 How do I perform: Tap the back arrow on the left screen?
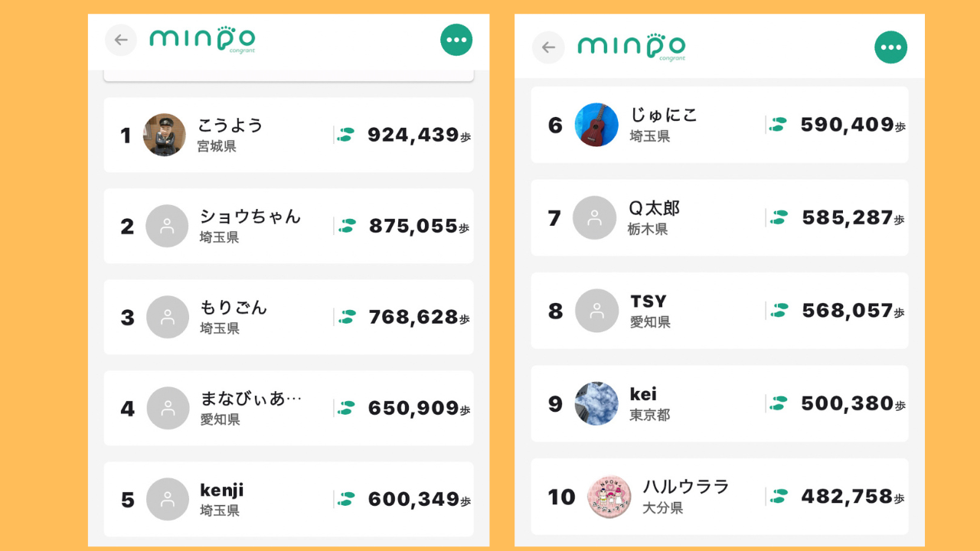pos(120,39)
